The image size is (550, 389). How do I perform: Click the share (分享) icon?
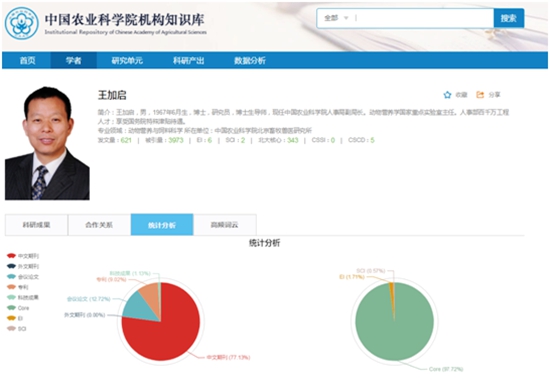click(480, 95)
